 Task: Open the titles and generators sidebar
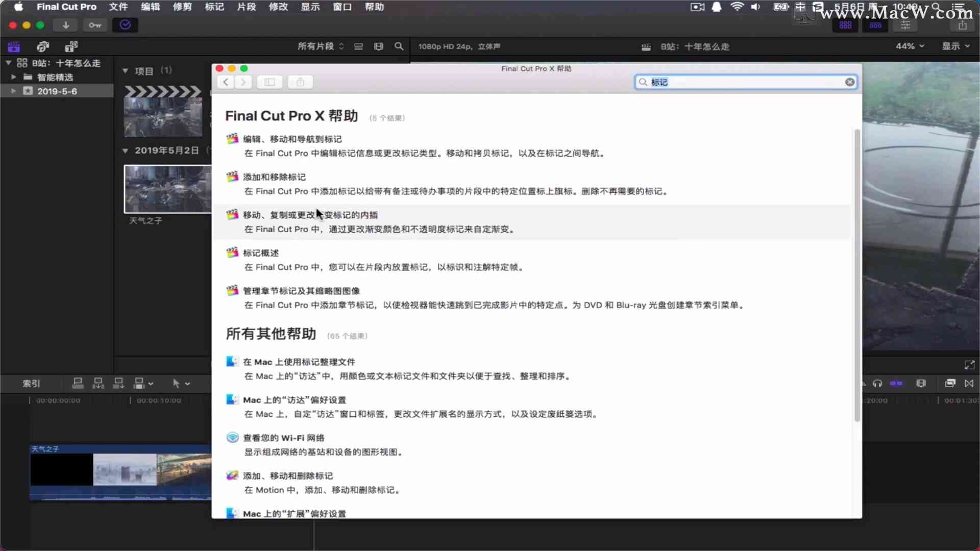(71, 47)
